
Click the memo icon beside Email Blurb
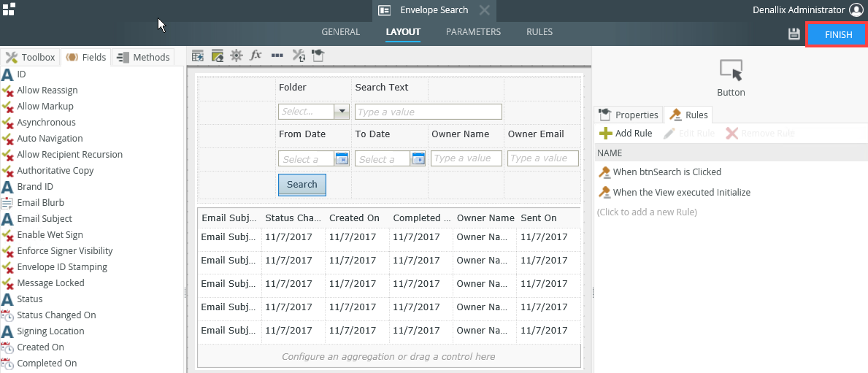[x=7, y=202]
